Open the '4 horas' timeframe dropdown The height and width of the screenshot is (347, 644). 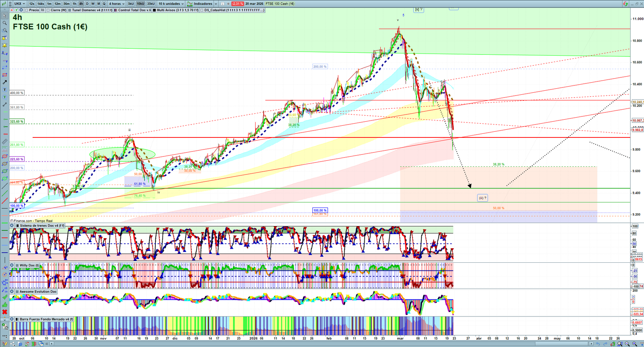116,4
